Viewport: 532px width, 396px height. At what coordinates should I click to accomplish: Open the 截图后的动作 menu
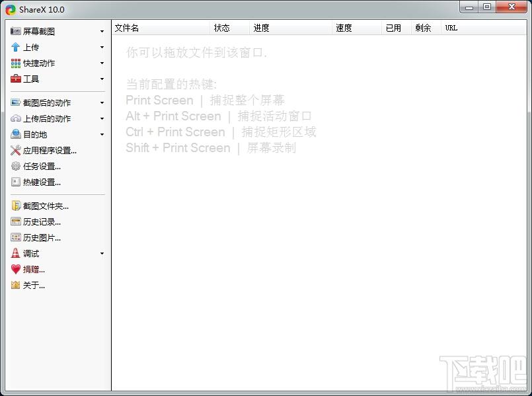click(47, 103)
